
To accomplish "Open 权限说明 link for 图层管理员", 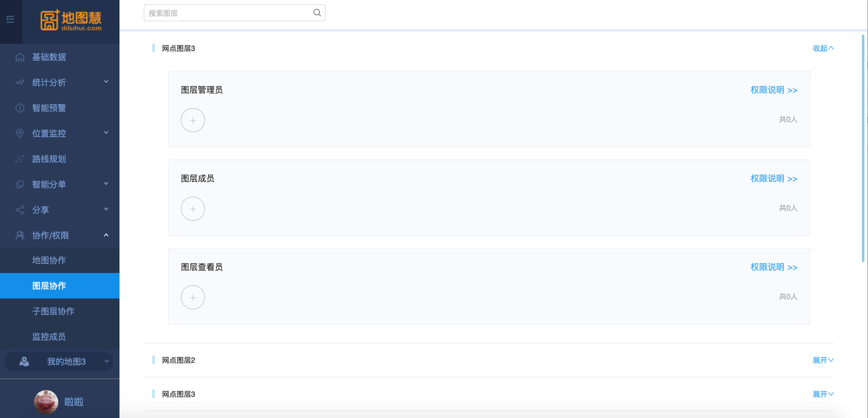I will [774, 90].
